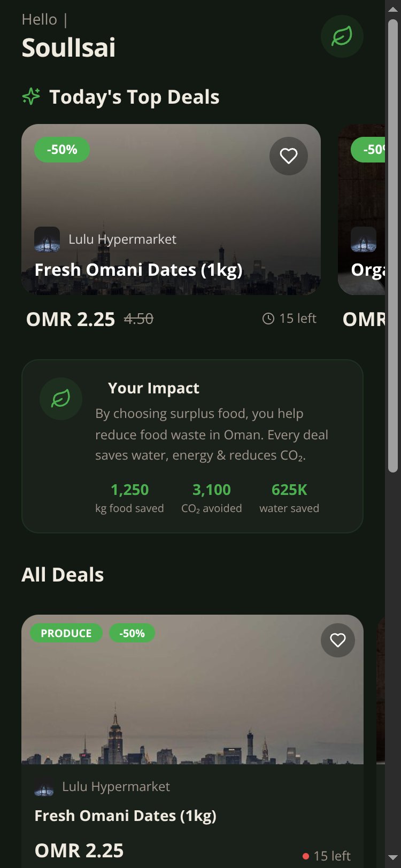
Task: Click the red dot stock indicator
Action: [306, 856]
